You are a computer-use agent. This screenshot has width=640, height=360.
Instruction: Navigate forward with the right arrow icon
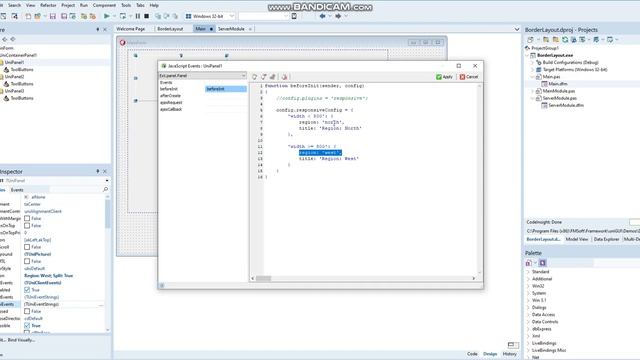pyautogui.click(x=338, y=16)
